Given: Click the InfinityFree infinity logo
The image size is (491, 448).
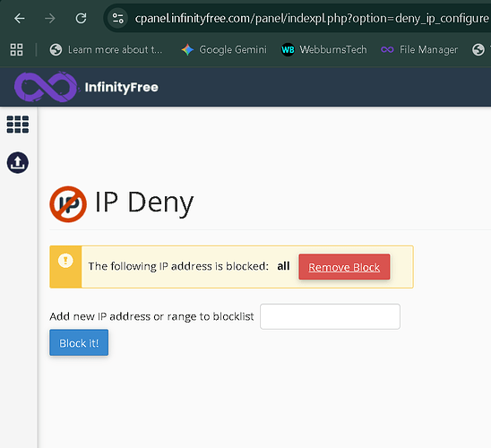Looking at the screenshot, I should click(x=46, y=87).
